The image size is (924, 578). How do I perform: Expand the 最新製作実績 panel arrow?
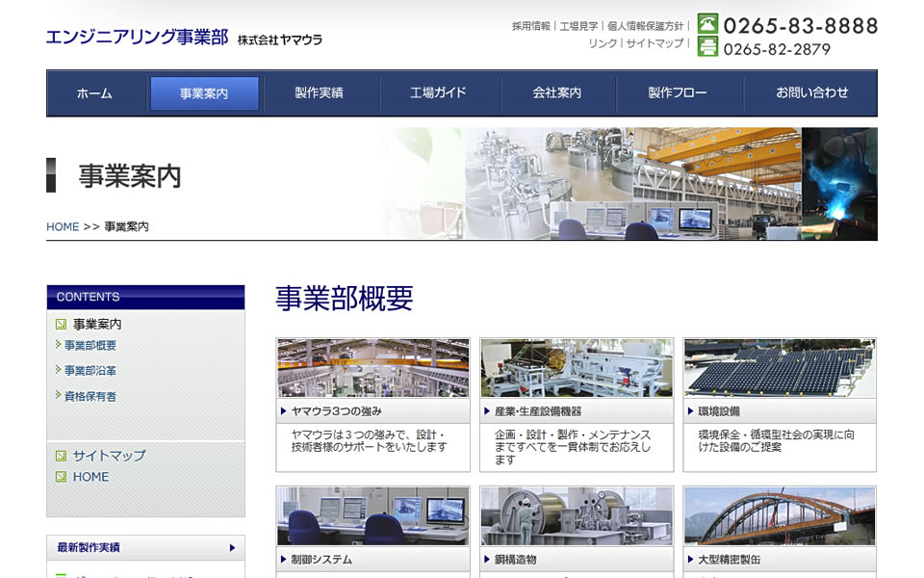pyautogui.click(x=232, y=548)
